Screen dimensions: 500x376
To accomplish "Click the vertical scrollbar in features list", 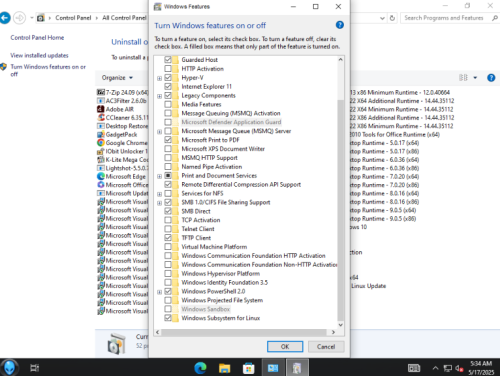I will pyautogui.click(x=340, y=210).
